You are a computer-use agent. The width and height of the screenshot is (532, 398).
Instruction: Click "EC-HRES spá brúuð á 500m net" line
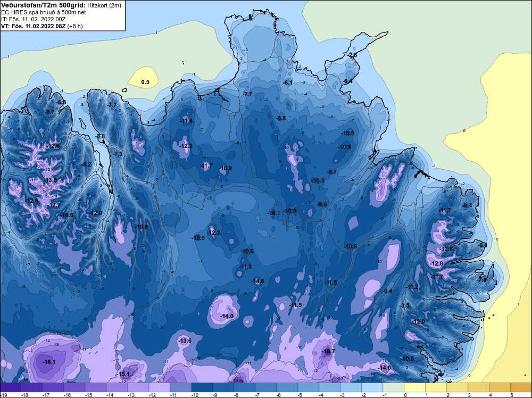tap(44, 12)
